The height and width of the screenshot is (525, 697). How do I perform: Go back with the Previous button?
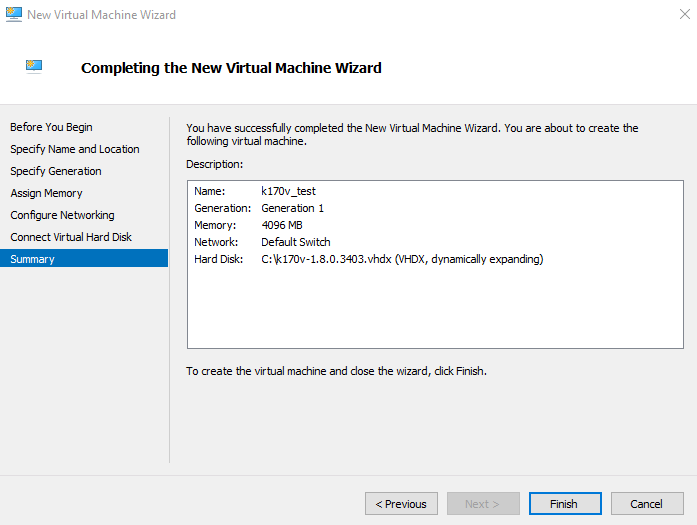(x=401, y=504)
